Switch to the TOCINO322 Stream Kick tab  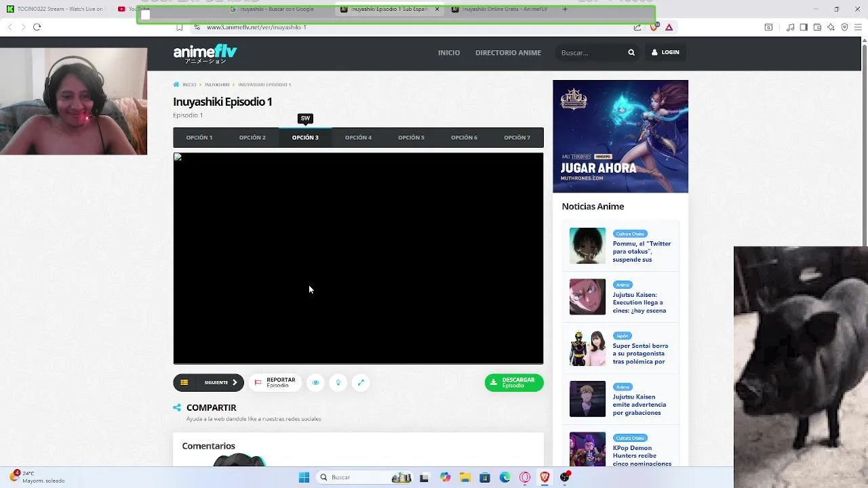click(56, 9)
